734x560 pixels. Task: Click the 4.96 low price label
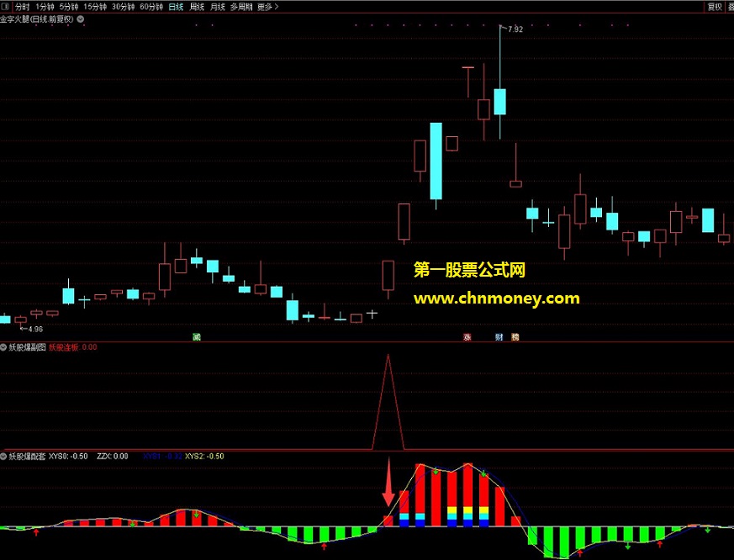click(x=35, y=329)
